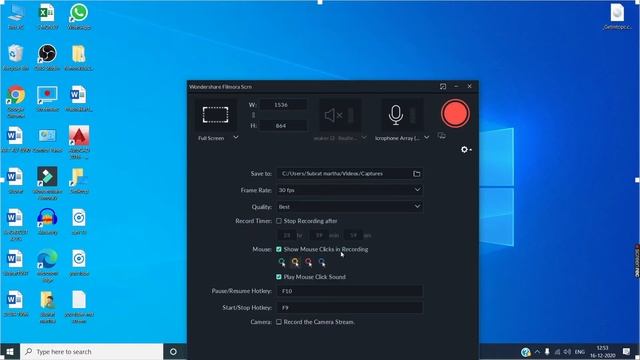Toggle the muted system speaker icon
This screenshot has width=640, height=360.
click(x=333, y=115)
